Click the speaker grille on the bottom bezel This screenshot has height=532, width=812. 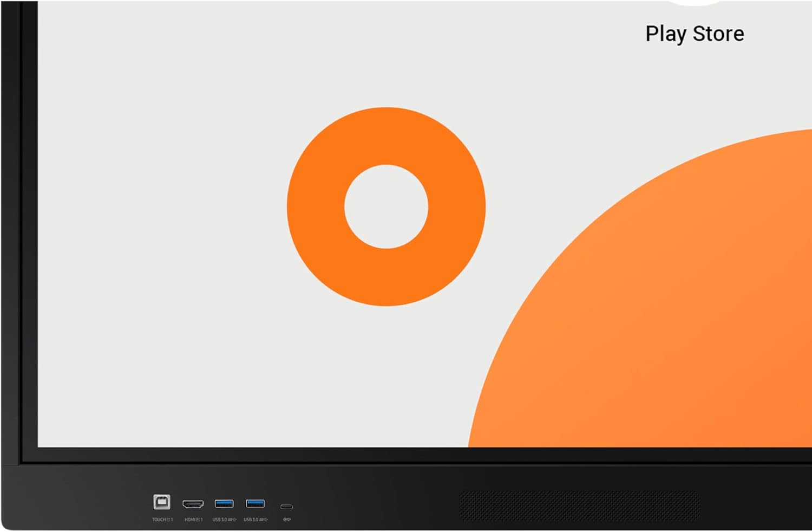(579, 505)
